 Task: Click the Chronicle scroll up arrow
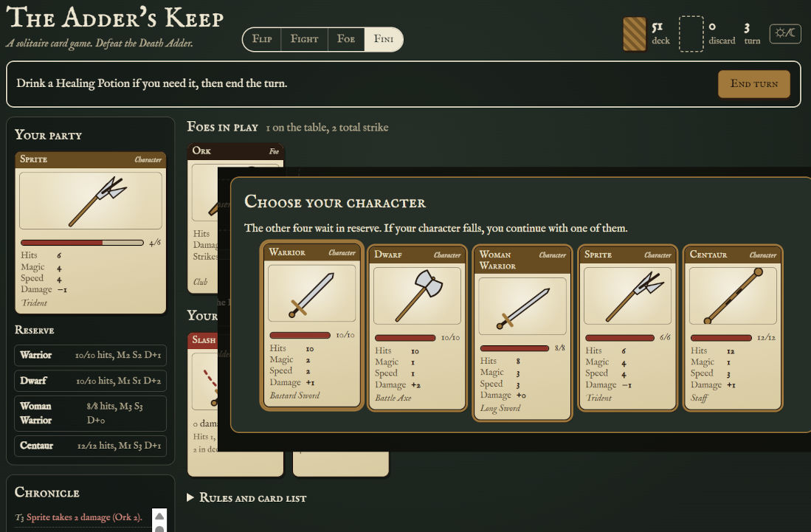click(x=159, y=517)
